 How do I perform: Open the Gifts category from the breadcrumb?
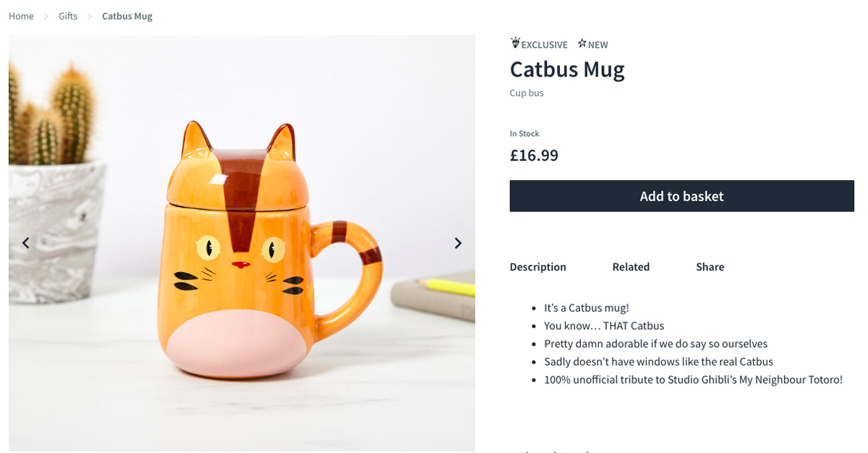pos(67,15)
